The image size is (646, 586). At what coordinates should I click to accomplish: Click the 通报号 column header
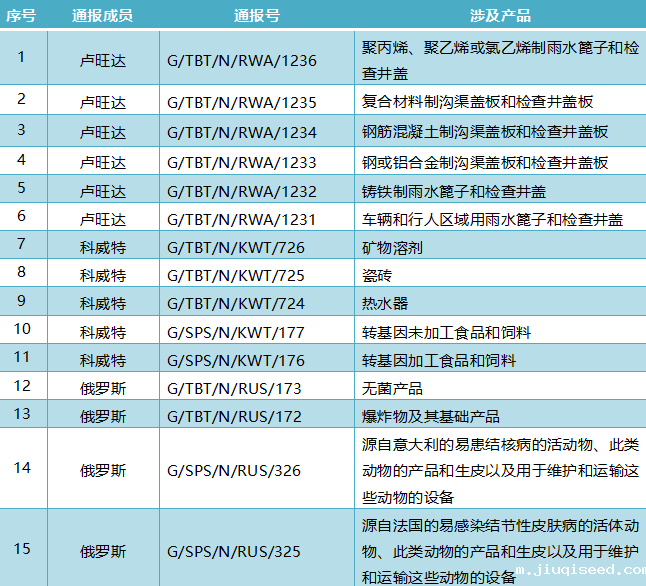point(257,16)
